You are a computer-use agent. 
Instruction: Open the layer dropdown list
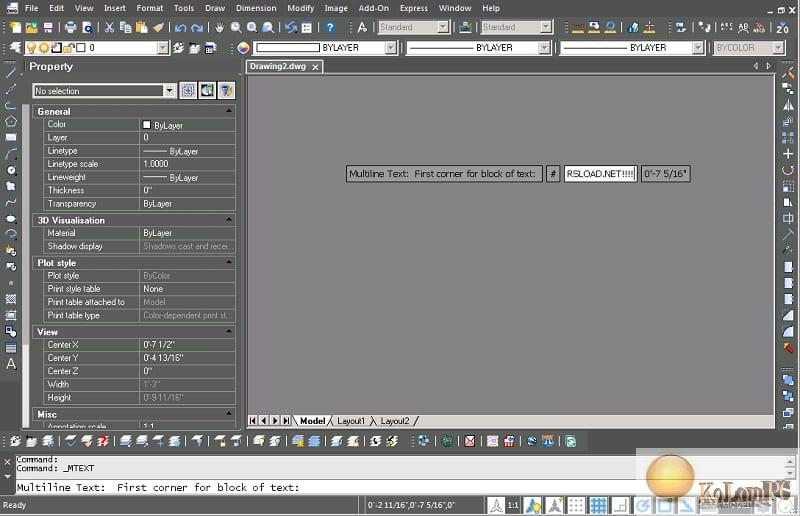coord(162,48)
